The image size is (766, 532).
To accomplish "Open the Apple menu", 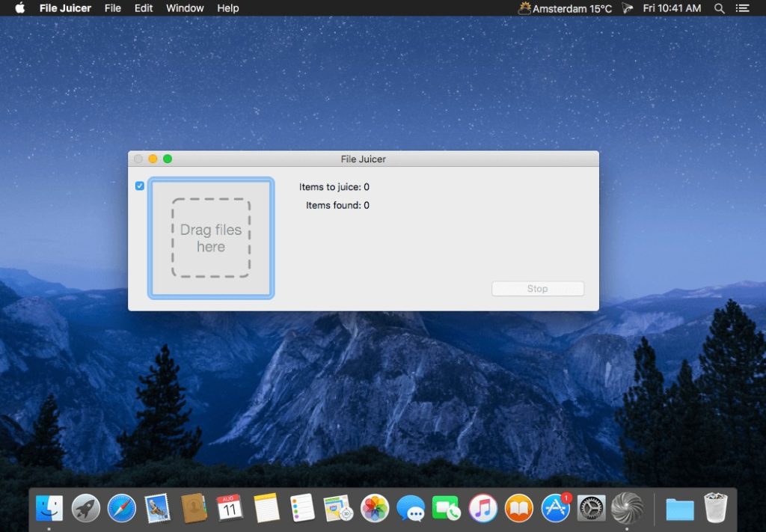I will pyautogui.click(x=20, y=8).
